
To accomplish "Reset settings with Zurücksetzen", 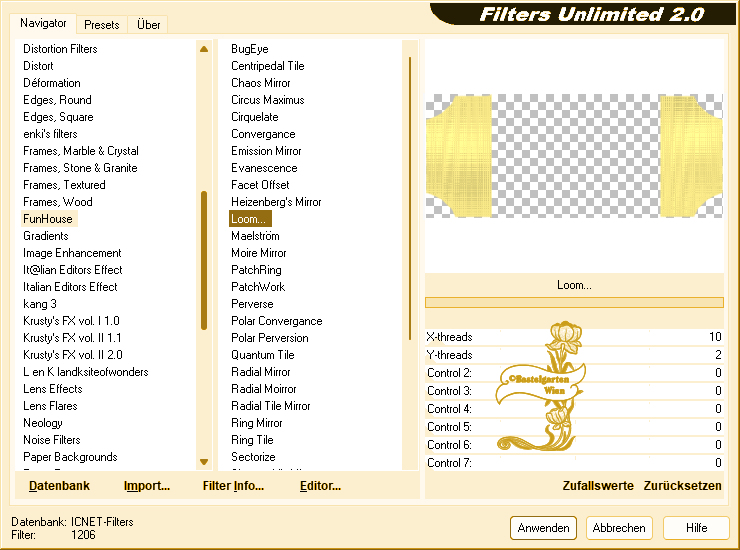I will click(x=682, y=486).
